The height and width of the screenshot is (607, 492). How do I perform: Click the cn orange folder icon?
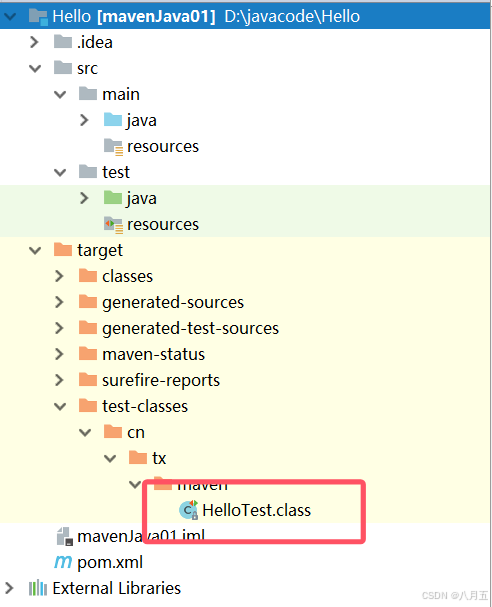tap(113, 431)
